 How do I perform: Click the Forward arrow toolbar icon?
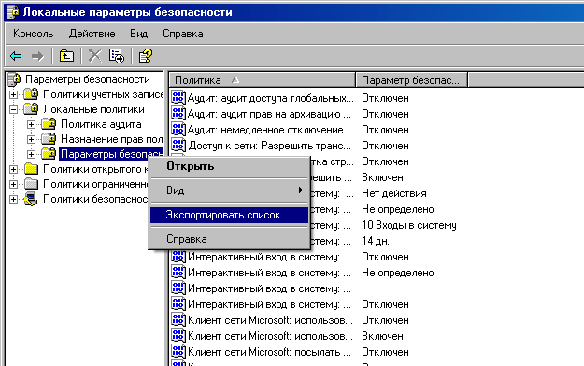point(38,56)
